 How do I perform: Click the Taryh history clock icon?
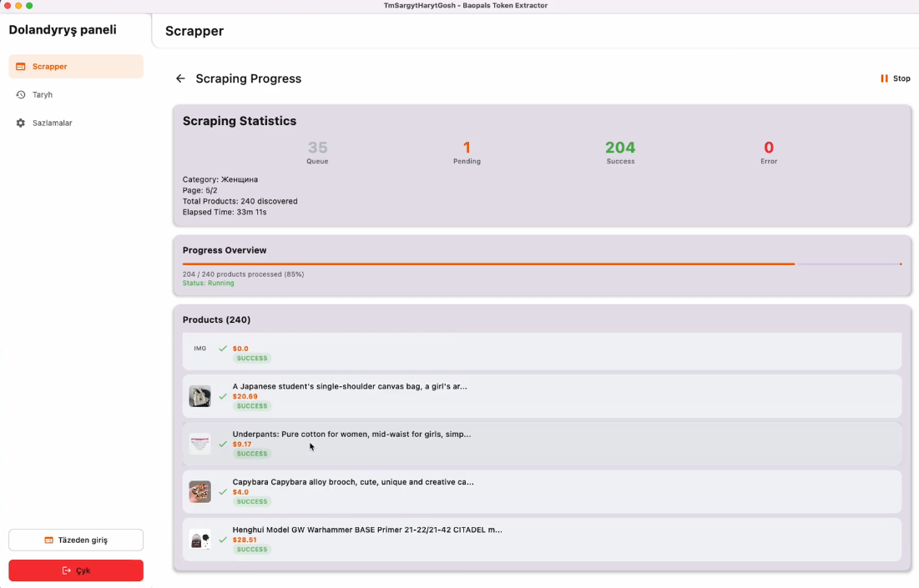(x=21, y=95)
